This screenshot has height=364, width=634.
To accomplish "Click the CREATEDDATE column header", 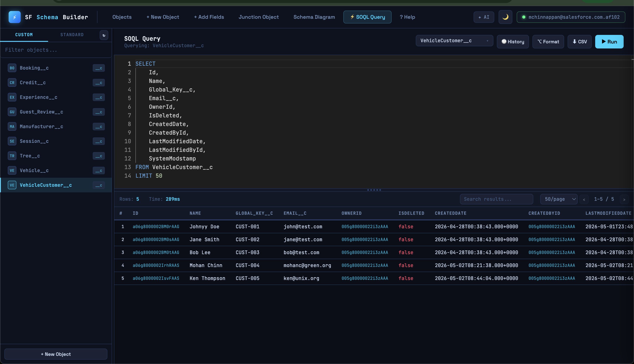I will [450, 213].
